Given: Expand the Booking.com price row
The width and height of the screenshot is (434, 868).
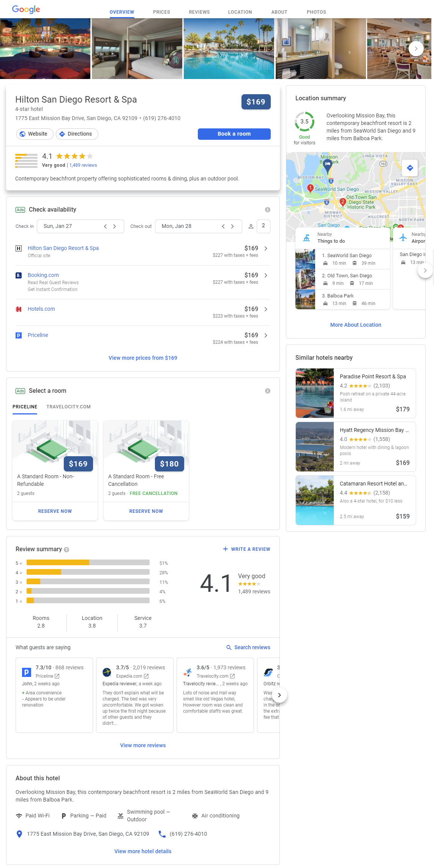Looking at the screenshot, I should point(266,275).
